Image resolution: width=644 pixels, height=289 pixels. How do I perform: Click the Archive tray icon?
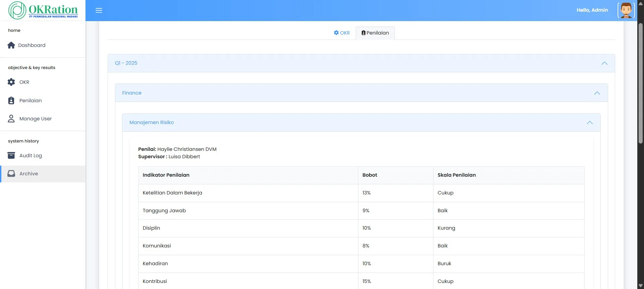pos(11,174)
